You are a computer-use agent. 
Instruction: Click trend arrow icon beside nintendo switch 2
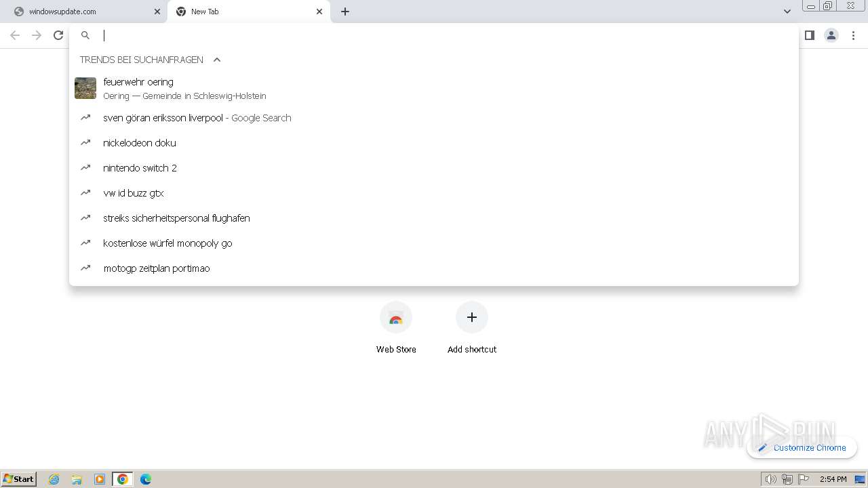pyautogui.click(x=85, y=167)
